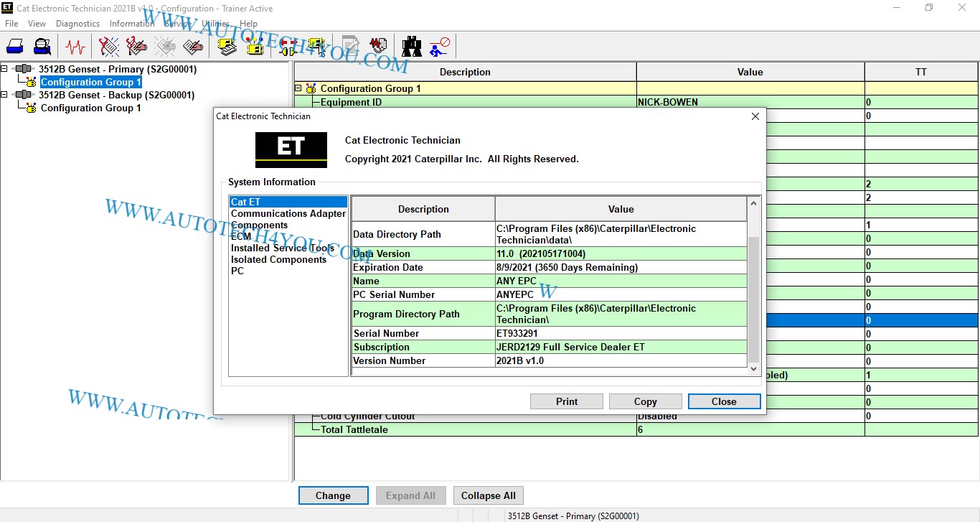Open the Information menu
The width and height of the screenshot is (980, 522).
[x=131, y=24]
